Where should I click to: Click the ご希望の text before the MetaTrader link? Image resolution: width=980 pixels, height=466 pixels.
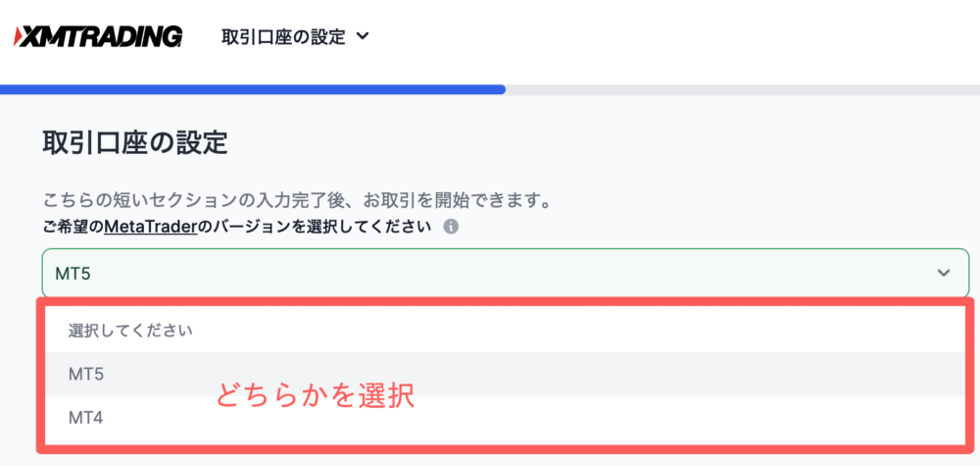click(73, 227)
